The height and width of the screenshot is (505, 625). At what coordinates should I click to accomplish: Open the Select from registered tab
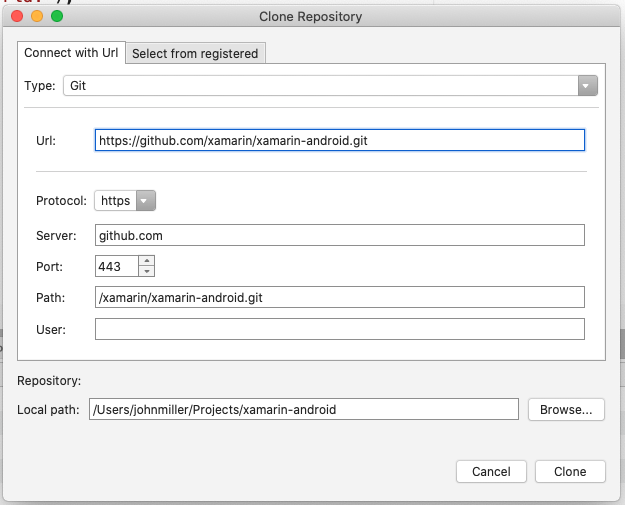(x=195, y=53)
